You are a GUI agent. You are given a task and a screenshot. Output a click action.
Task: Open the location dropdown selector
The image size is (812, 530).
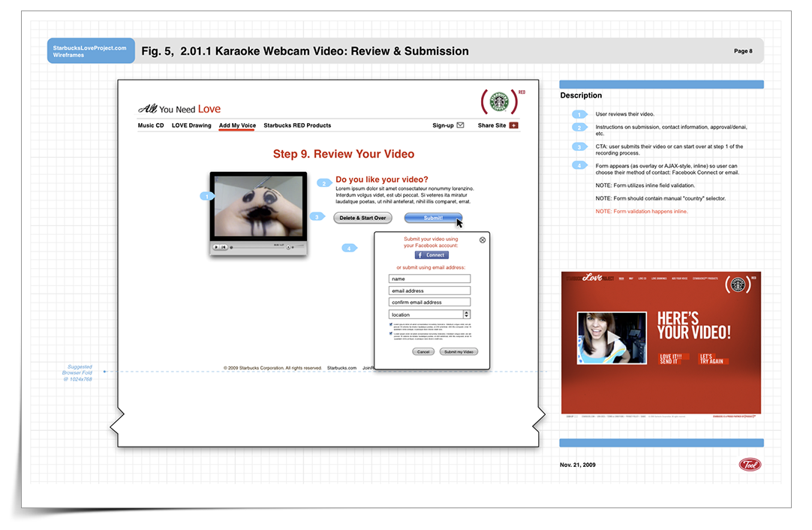(x=429, y=315)
